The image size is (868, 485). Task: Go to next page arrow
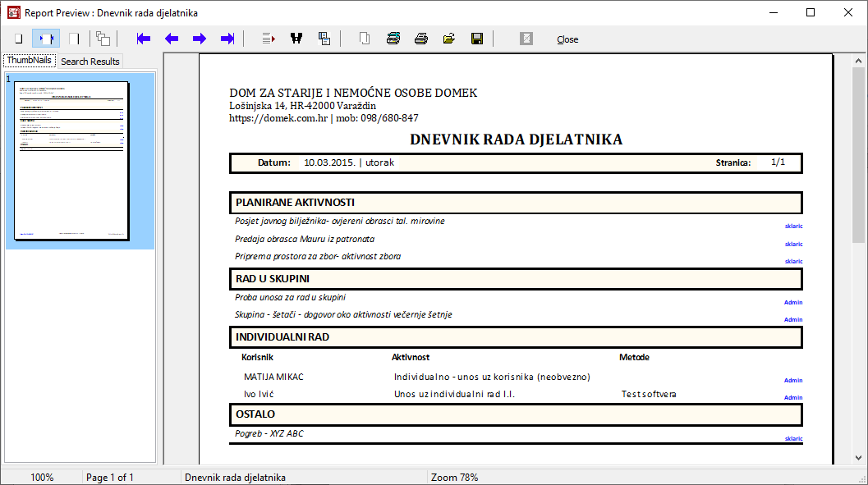tap(200, 39)
